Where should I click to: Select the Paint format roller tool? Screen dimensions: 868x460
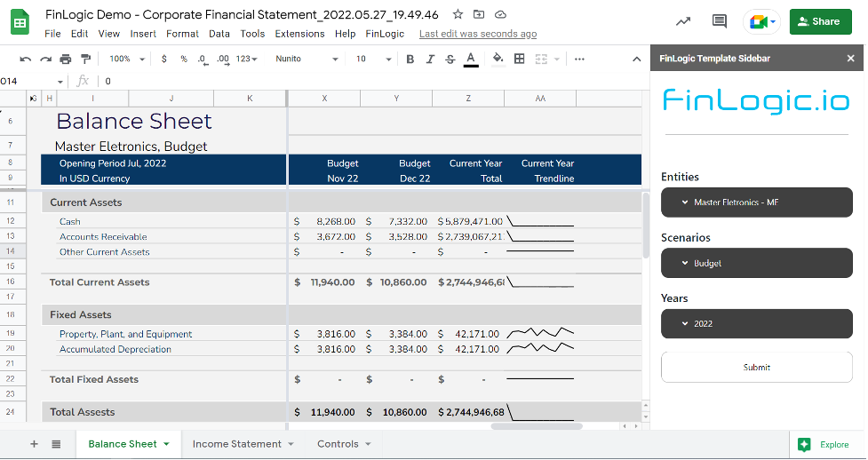86,59
